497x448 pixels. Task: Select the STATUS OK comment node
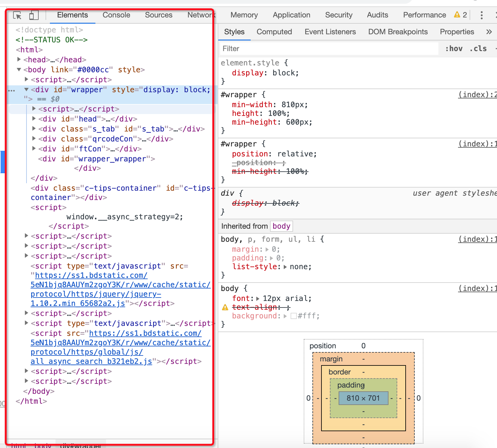point(52,40)
